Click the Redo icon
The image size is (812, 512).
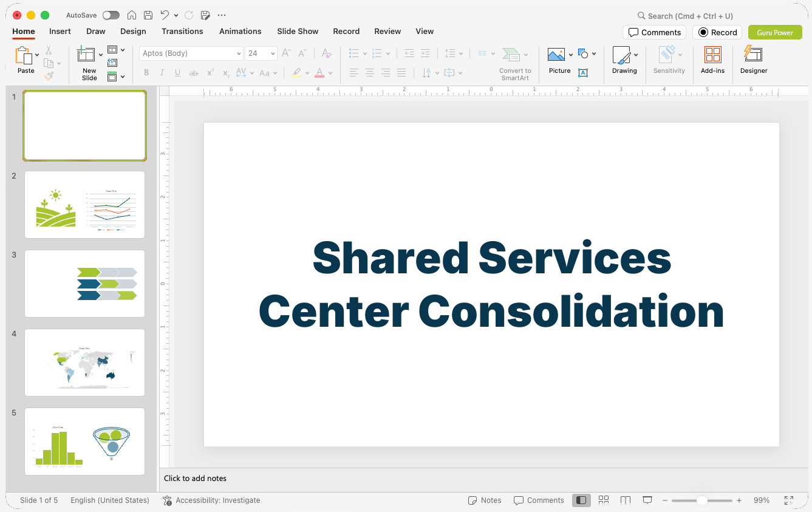coord(189,15)
